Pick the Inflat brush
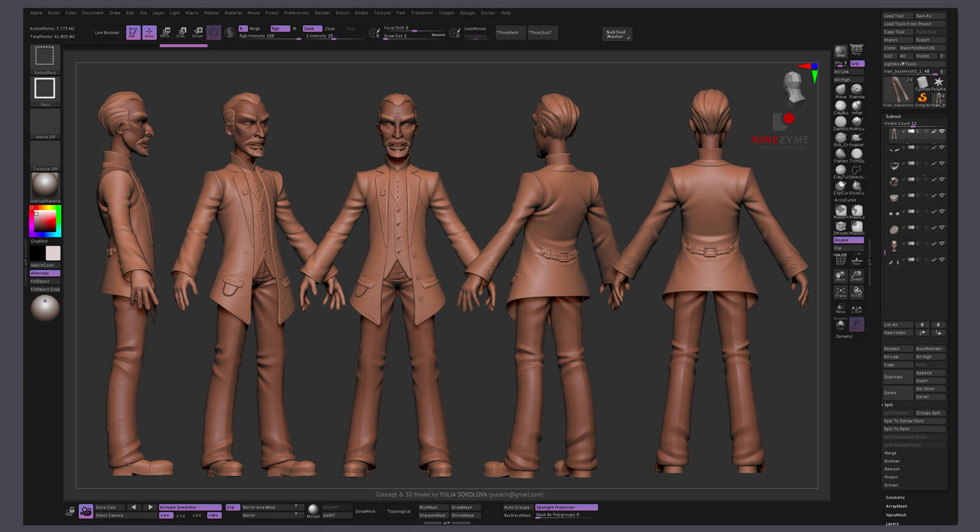 [x=857, y=107]
